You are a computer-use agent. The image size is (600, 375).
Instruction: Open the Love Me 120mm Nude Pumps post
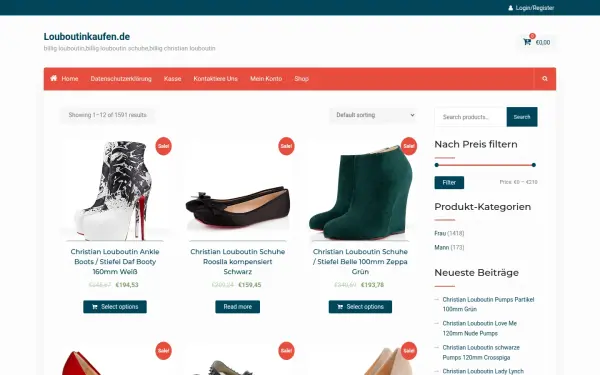coord(480,328)
